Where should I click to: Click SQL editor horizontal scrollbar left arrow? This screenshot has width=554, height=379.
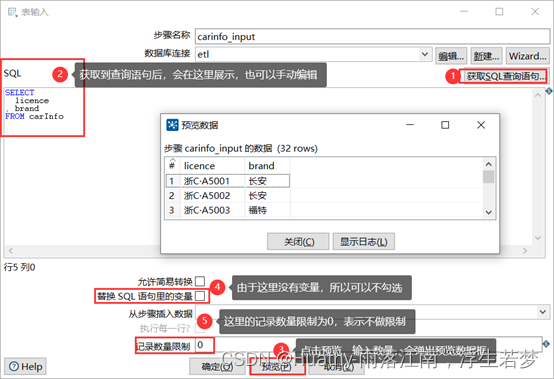click(x=11, y=251)
